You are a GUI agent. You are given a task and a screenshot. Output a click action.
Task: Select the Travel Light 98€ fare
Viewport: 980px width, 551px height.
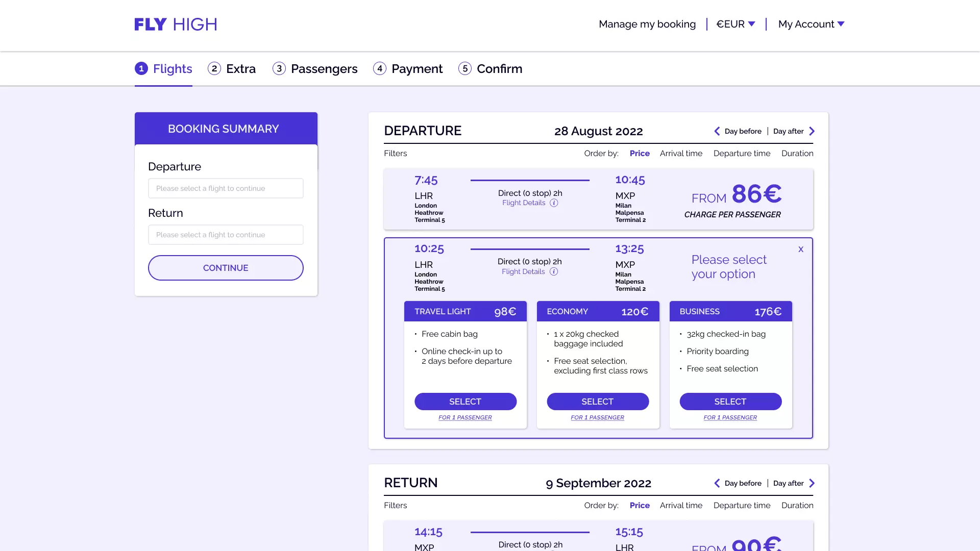pos(465,402)
